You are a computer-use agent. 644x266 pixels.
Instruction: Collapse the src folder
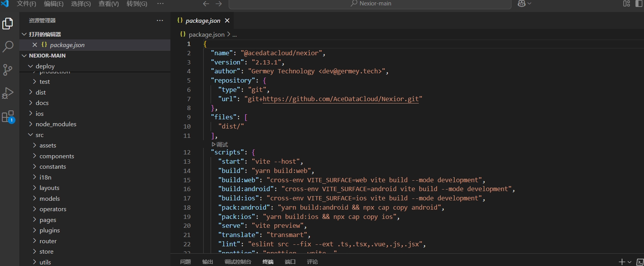pos(39,135)
